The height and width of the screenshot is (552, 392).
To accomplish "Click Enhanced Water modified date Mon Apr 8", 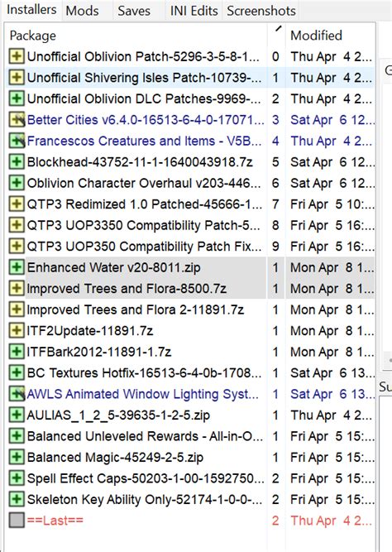I will click(332, 267).
